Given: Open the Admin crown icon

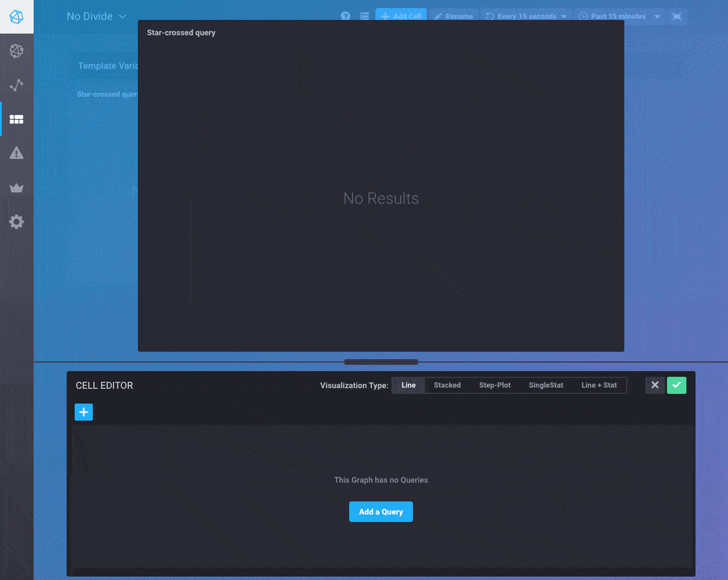Looking at the screenshot, I should pyautogui.click(x=17, y=188).
